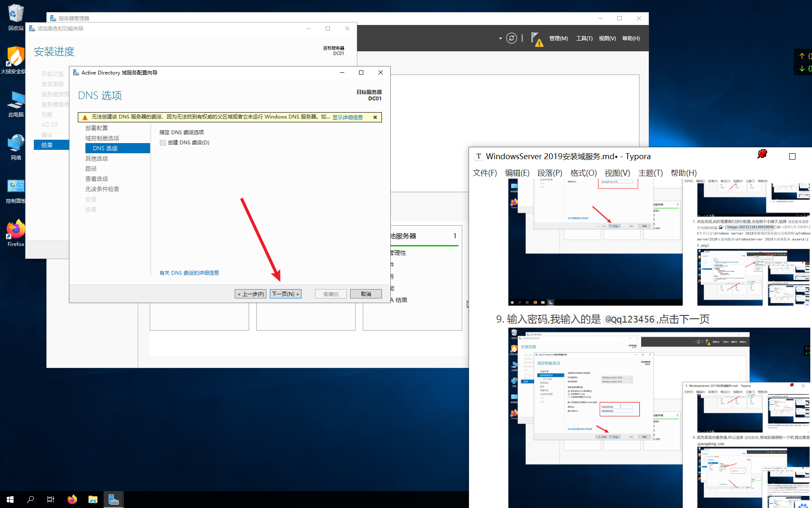Click the 上一步(P) back button
This screenshot has height=508, width=812.
(x=250, y=294)
